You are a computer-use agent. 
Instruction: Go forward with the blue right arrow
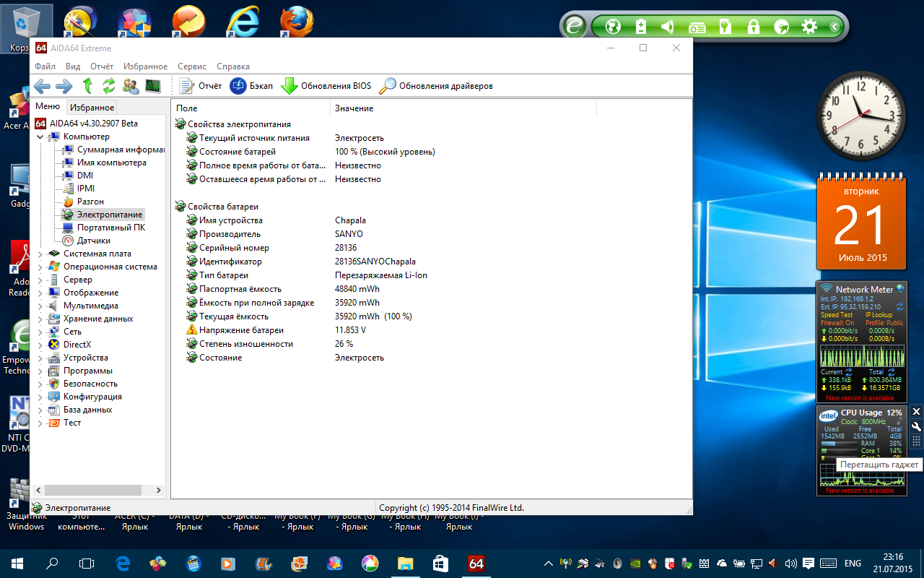64,86
